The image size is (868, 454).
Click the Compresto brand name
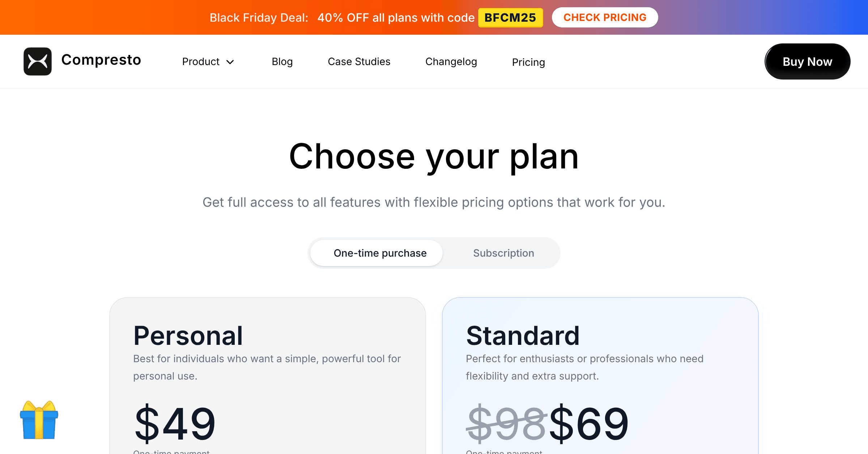[x=101, y=60]
